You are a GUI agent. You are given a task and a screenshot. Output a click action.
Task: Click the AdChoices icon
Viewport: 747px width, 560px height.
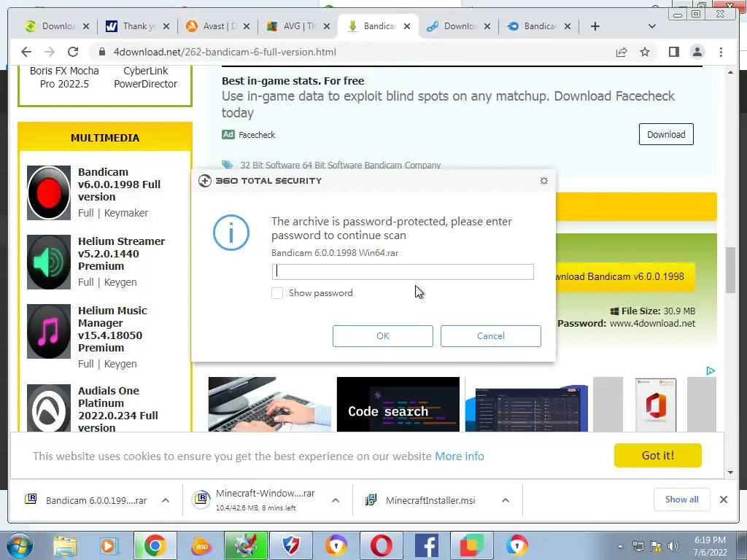pos(711,370)
